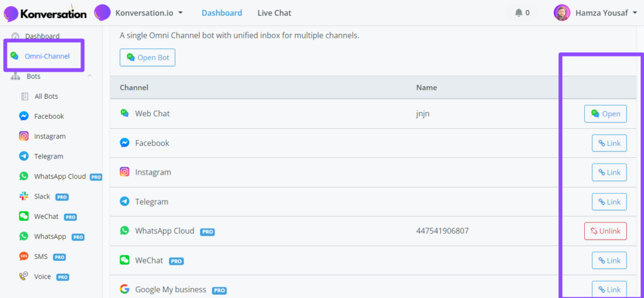
Task: Open All Bots in sidebar
Action: point(46,96)
